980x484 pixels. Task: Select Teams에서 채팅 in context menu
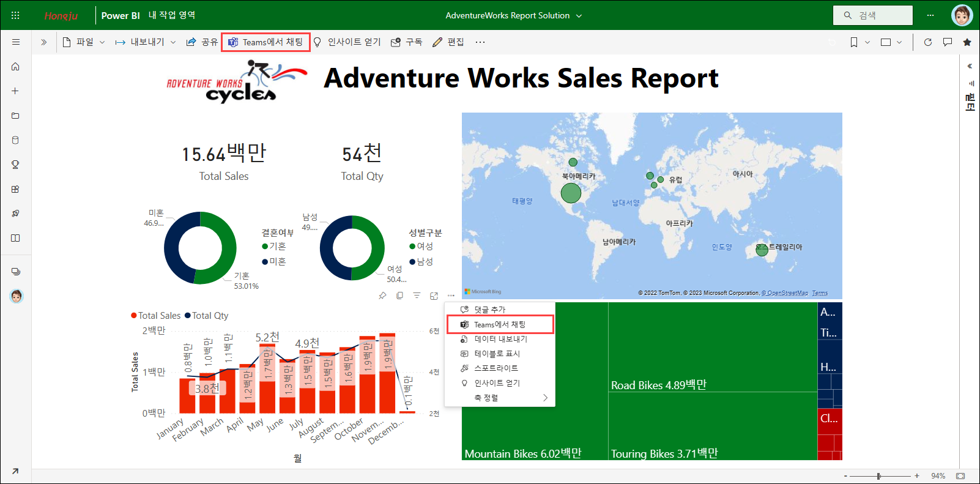point(500,324)
